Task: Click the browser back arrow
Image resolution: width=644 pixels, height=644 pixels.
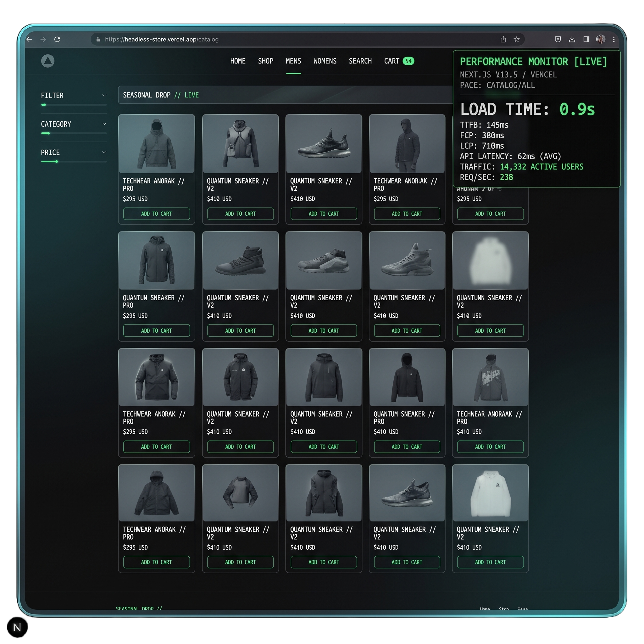Action: [29, 39]
